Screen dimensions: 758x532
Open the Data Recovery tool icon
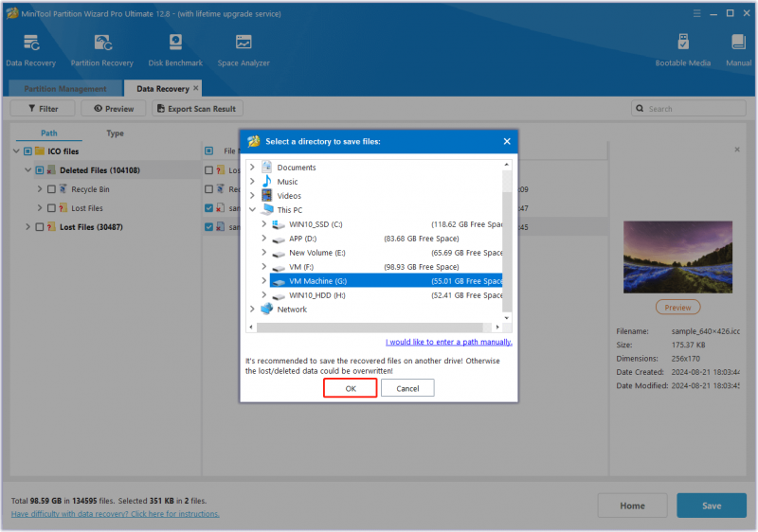[x=31, y=43]
